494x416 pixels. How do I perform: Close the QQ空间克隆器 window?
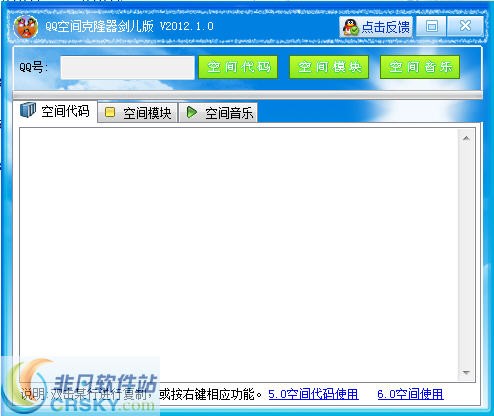click(x=465, y=26)
